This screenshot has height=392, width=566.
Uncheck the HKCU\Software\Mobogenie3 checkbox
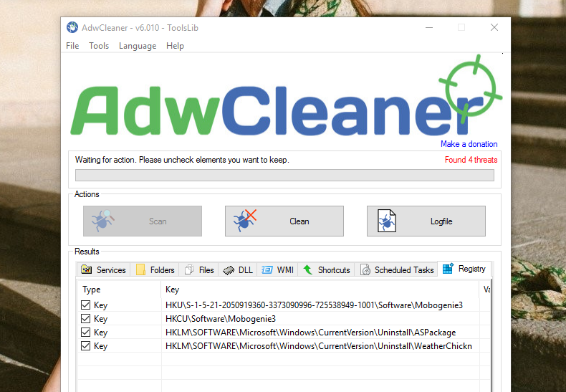click(85, 319)
